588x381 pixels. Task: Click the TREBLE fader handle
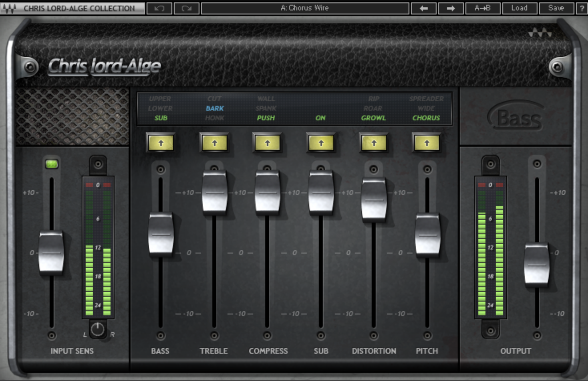214,193
